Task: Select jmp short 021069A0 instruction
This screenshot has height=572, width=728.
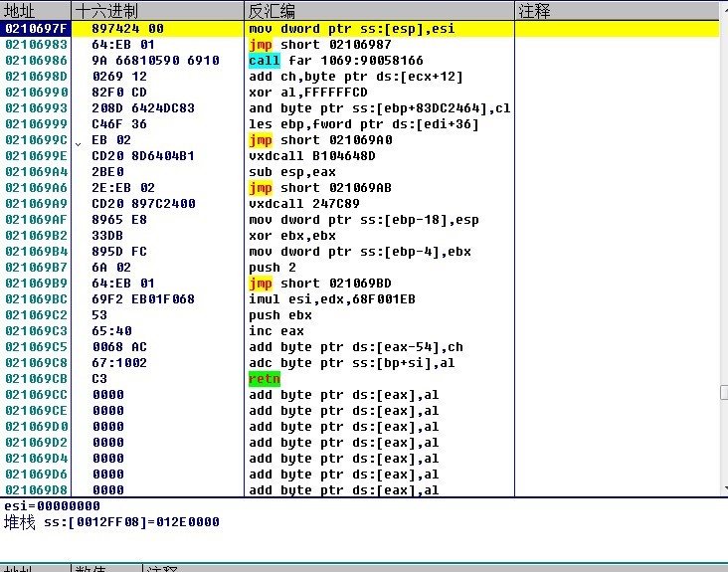Action: coord(320,140)
